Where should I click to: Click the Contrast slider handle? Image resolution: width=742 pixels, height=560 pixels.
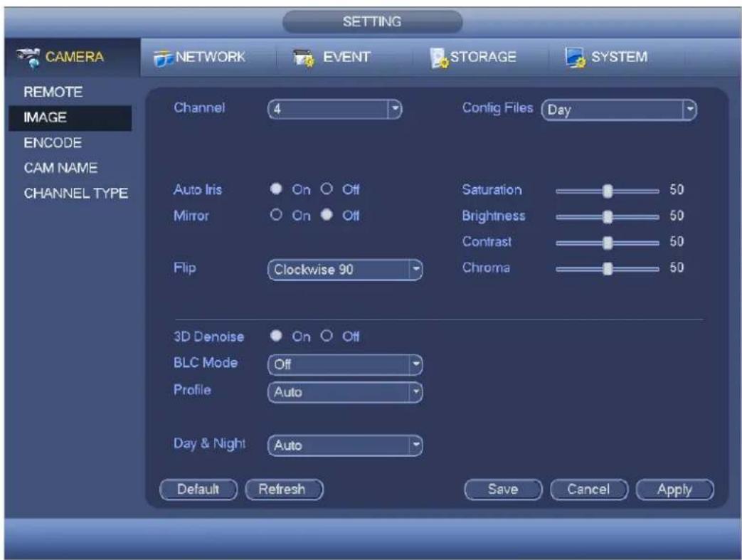point(608,243)
